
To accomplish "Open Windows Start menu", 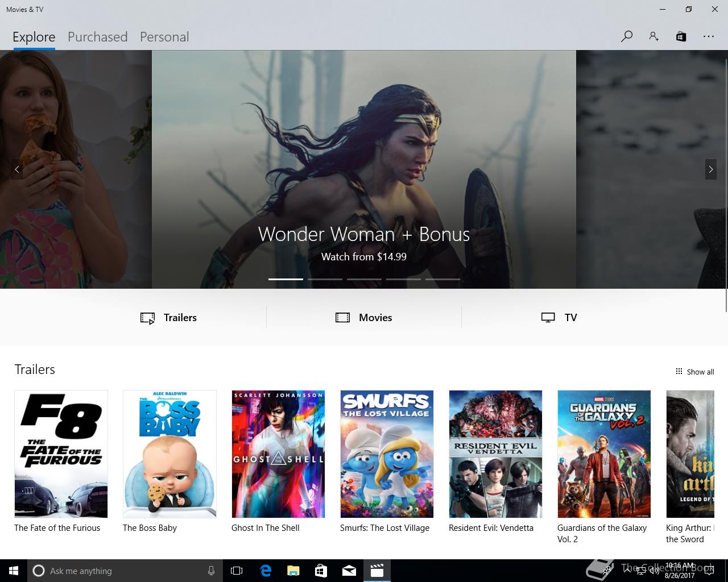I will point(14,571).
